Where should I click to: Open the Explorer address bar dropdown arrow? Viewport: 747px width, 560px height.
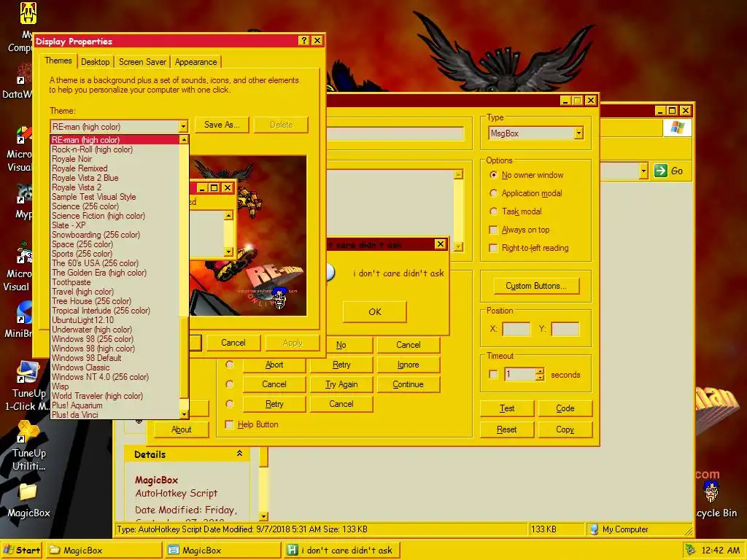coord(643,171)
